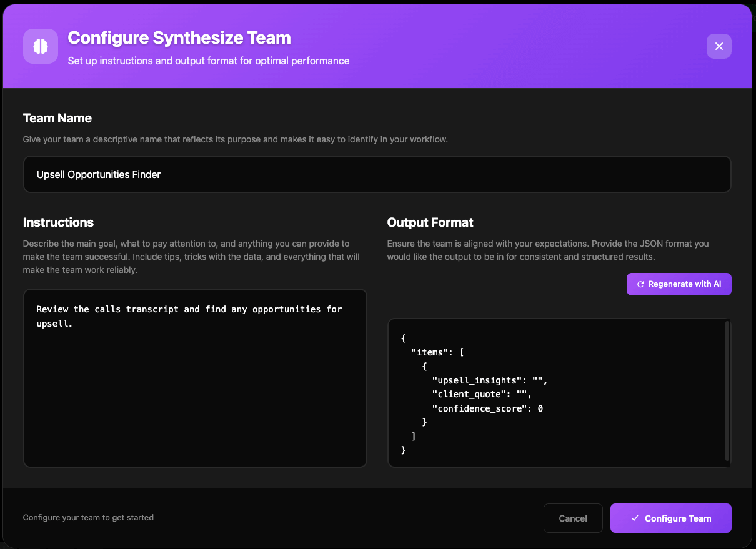Place cursor on the "upsell_insights" JSON key

click(x=477, y=380)
